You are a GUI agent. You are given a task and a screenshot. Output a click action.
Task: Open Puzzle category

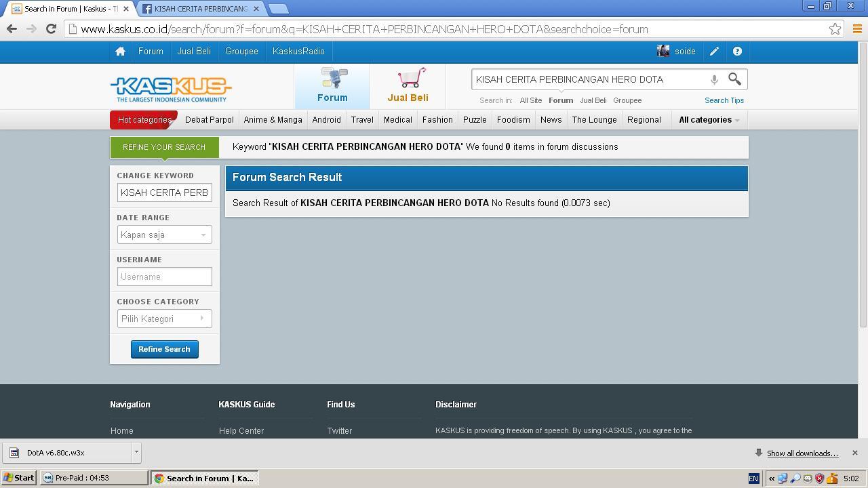[x=475, y=120]
